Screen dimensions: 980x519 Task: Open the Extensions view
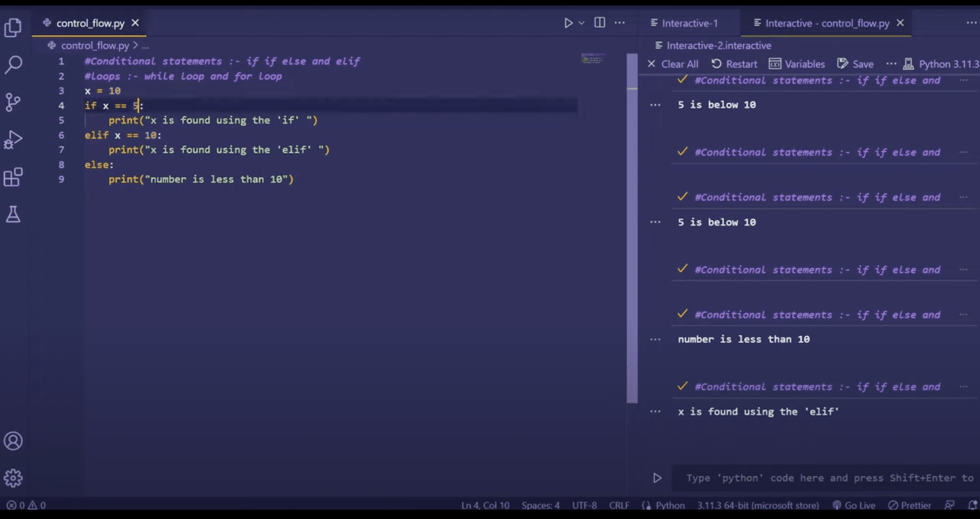coord(13,177)
